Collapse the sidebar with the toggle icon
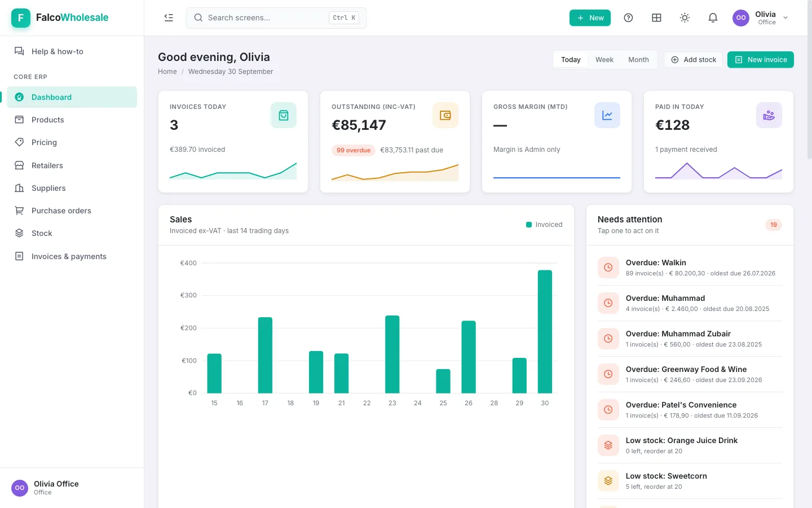The height and width of the screenshot is (508, 812). (169, 17)
